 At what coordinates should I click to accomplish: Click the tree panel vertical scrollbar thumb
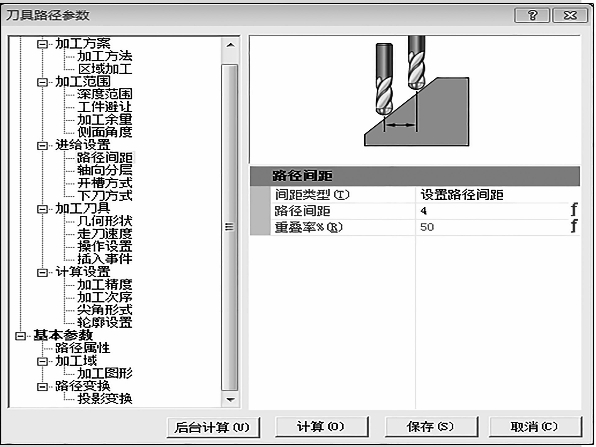pyautogui.click(x=230, y=228)
